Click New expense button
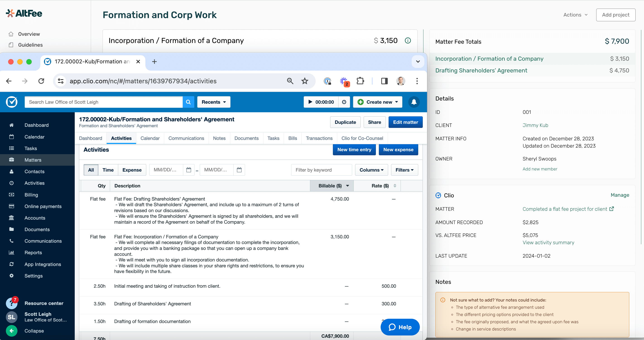 399,149
